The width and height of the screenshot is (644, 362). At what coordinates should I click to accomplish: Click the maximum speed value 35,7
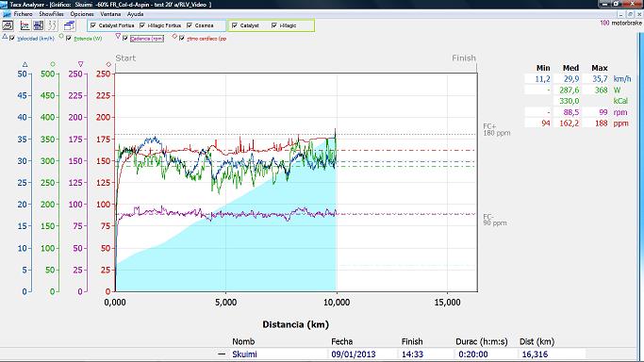(x=600, y=79)
